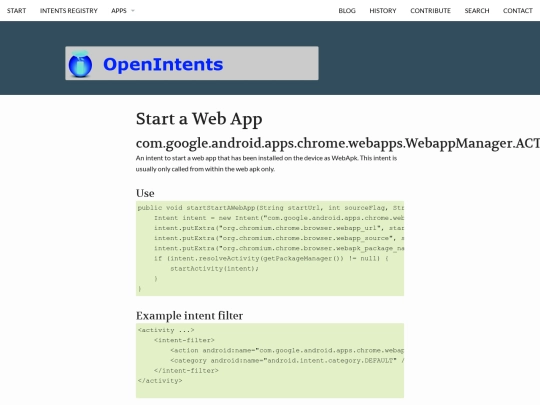Click the 'public void startStartAWebApp' code line

270,208
